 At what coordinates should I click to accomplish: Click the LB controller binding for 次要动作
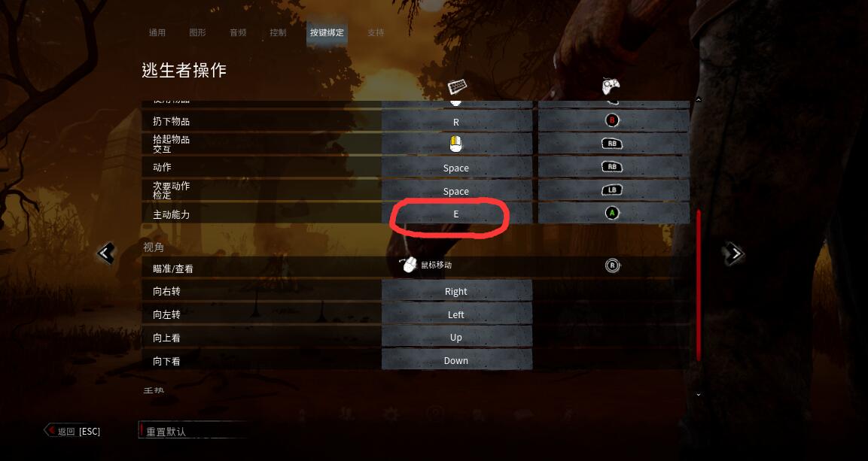612,190
